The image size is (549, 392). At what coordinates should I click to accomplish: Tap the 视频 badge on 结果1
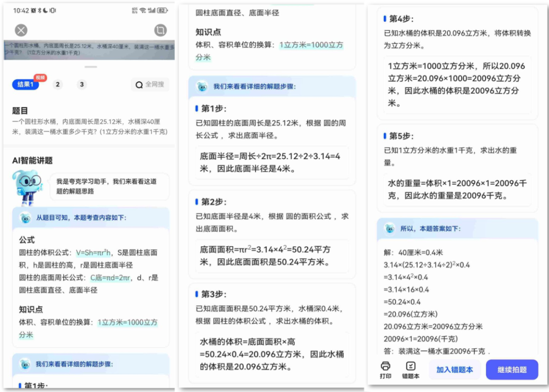coord(40,78)
